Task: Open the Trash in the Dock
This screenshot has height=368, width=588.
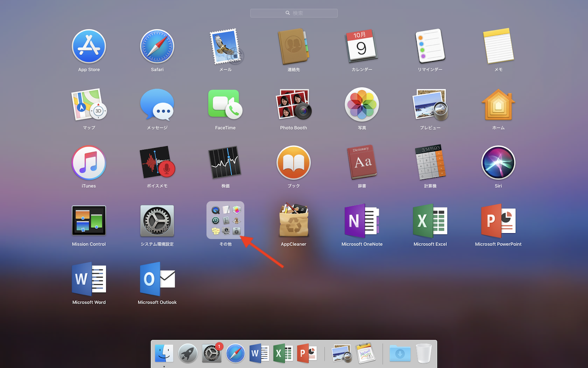Action: click(x=424, y=353)
